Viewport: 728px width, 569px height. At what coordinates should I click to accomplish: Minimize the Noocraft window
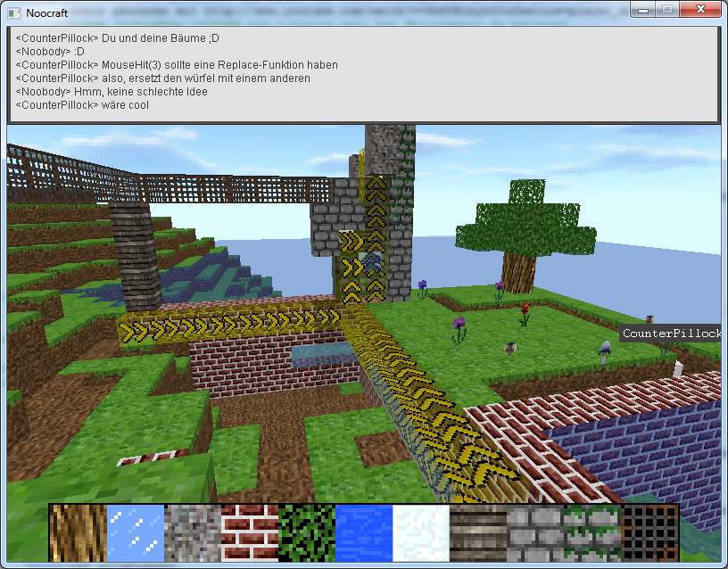(643, 9)
